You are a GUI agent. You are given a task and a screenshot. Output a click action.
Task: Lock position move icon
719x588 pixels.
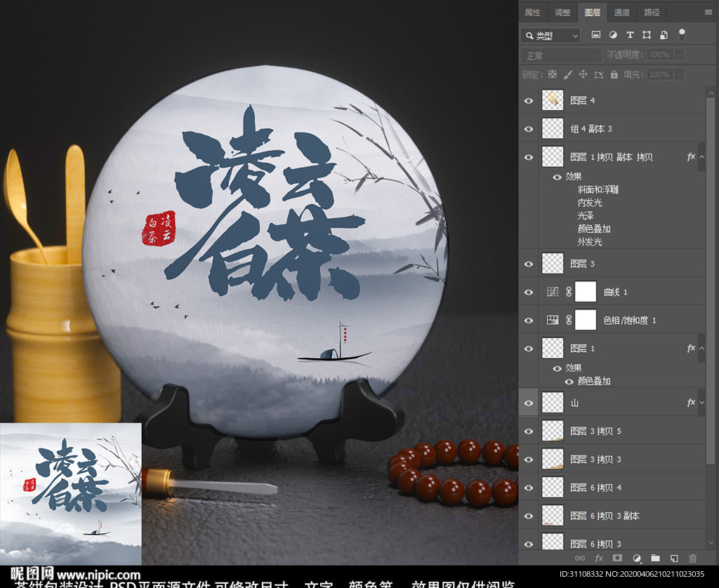pos(583,74)
